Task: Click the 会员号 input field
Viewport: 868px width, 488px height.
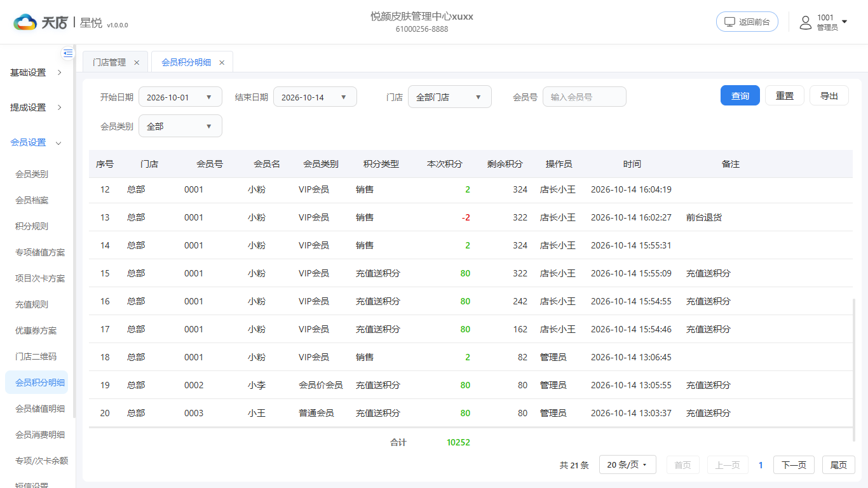Action: coord(585,97)
